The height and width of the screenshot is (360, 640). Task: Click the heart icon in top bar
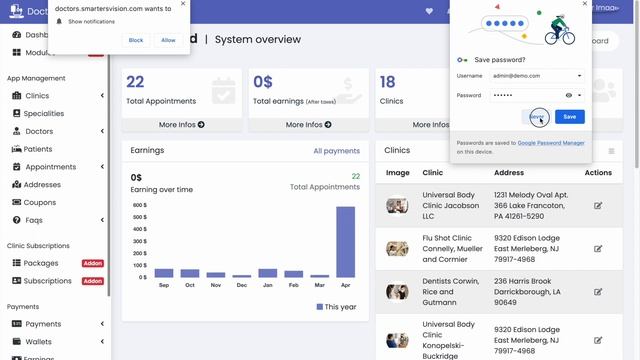pos(429,11)
